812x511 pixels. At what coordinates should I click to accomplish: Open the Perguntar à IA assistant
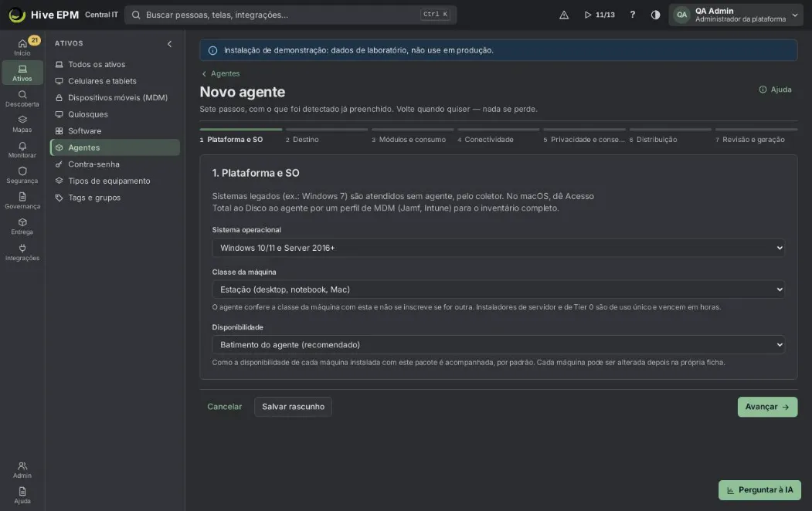coord(759,490)
